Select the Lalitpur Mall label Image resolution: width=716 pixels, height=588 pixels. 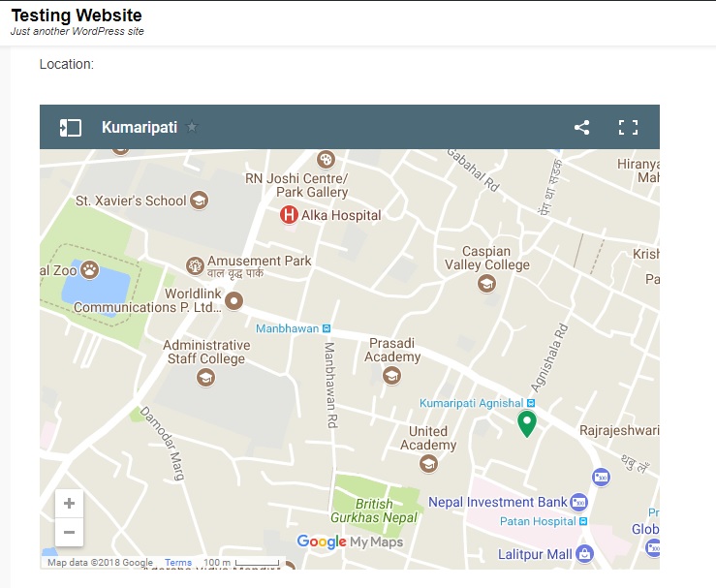(x=535, y=554)
